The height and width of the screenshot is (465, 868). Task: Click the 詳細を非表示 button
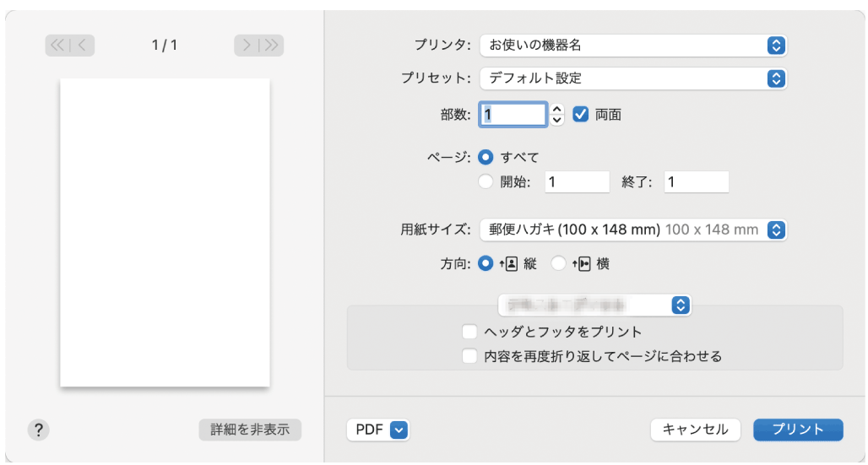[x=250, y=430]
